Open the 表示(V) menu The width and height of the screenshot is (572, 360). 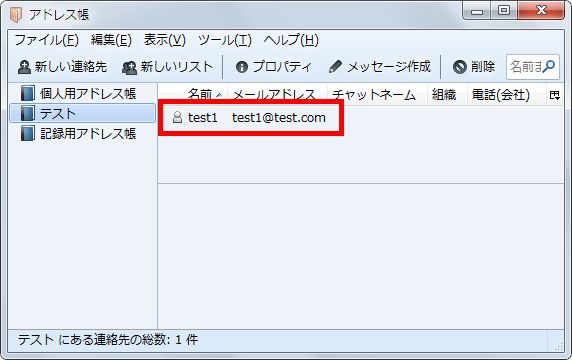coord(165,40)
